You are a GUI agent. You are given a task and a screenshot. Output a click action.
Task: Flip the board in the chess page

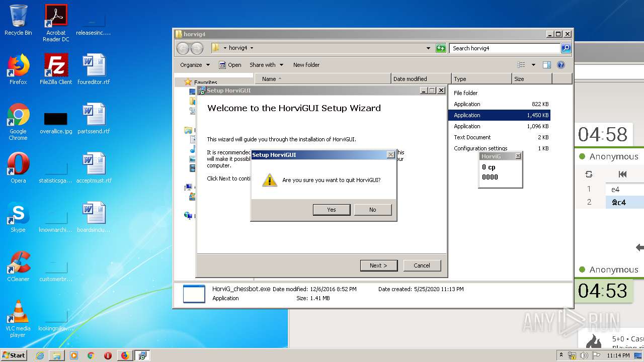click(x=589, y=174)
